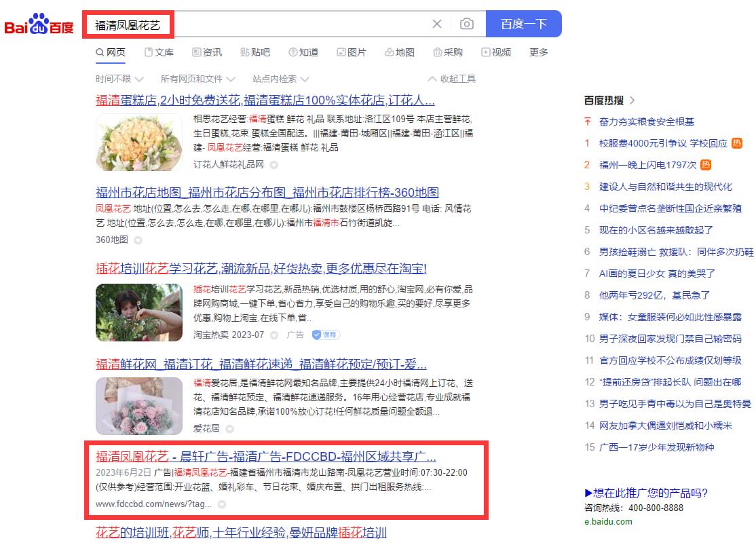Open the Baidu logo homepage
This screenshot has width=756, height=545.
(39, 24)
